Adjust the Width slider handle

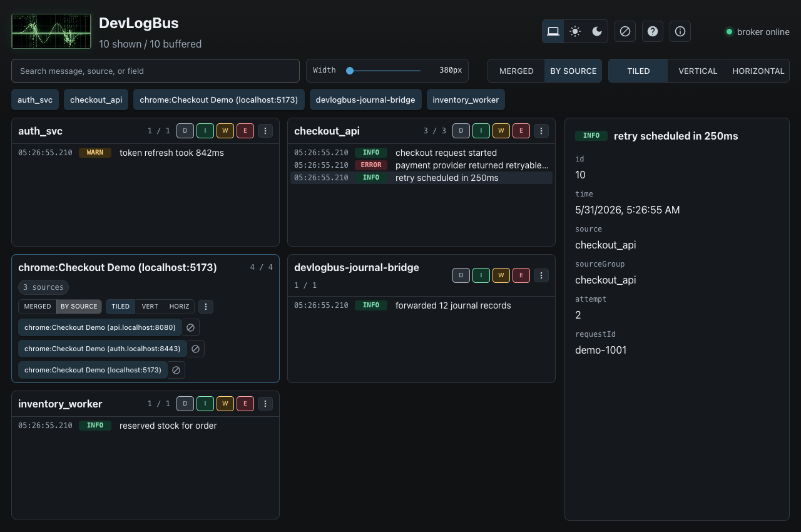point(350,71)
